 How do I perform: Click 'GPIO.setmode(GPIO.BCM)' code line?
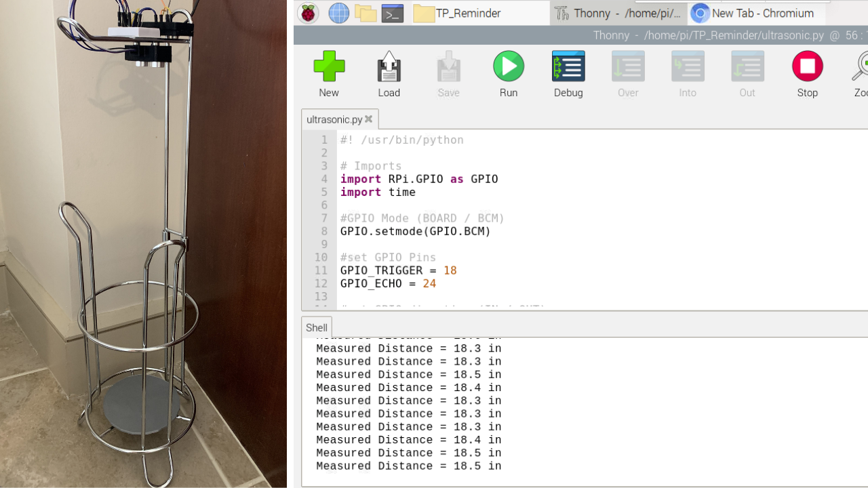click(x=416, y=231)
